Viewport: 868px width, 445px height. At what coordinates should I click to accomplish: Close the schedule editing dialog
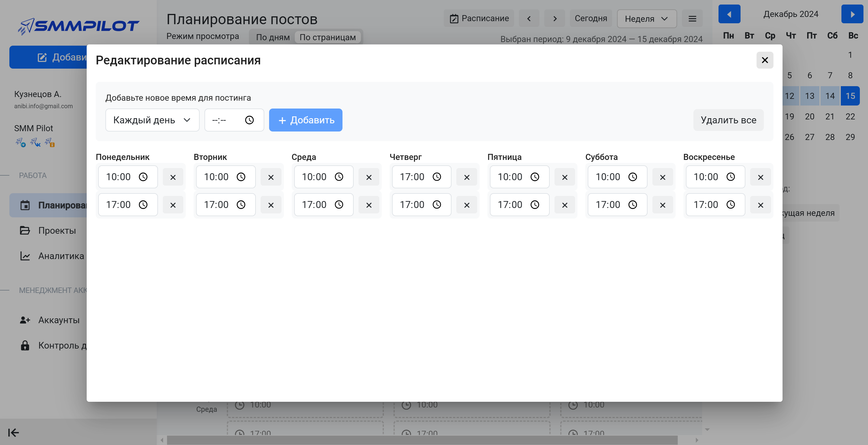pyautogui.click(x=764, y=60)
